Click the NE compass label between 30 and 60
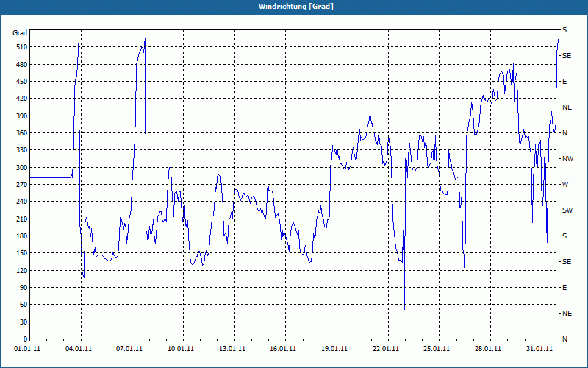 (567, 314)
